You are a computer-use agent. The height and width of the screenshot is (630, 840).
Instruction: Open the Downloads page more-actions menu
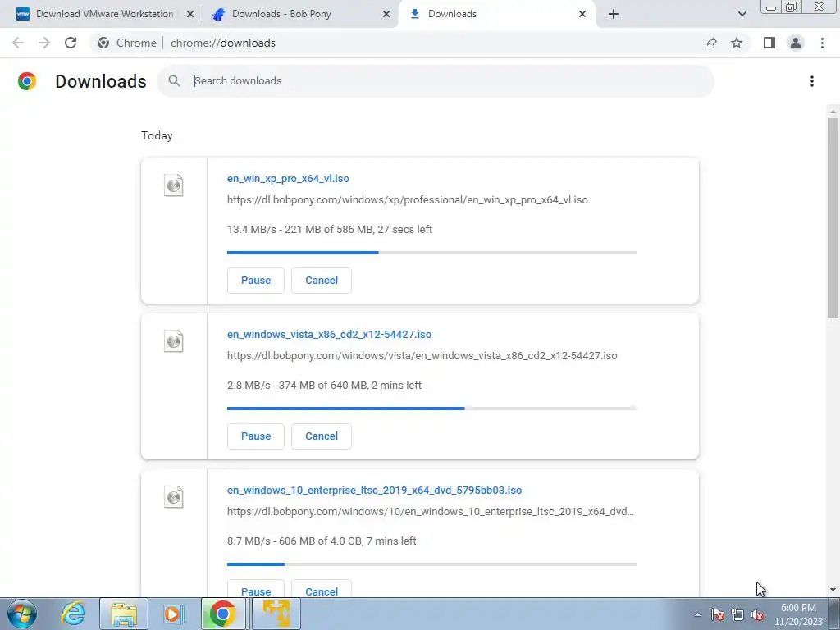click(811, 81)
